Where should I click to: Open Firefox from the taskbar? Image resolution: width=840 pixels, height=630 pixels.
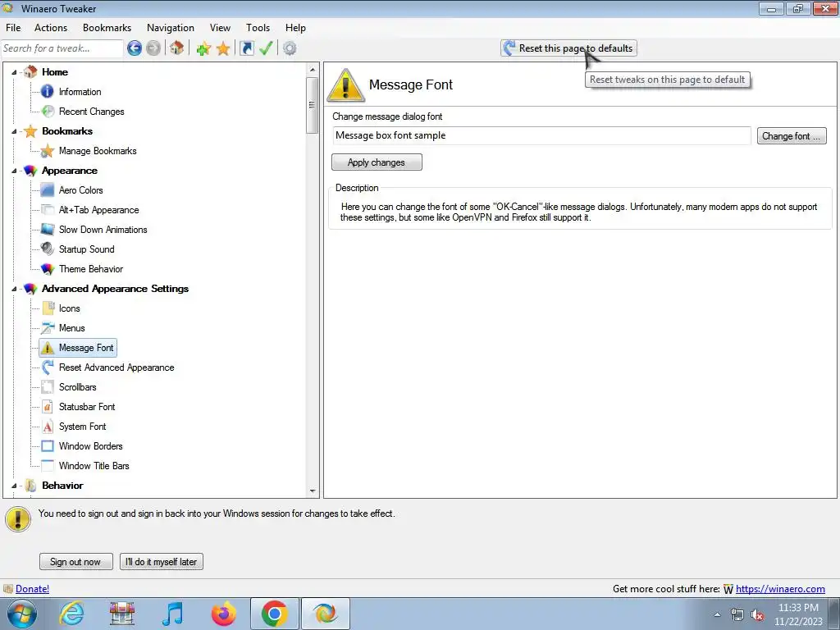(224, 614)
